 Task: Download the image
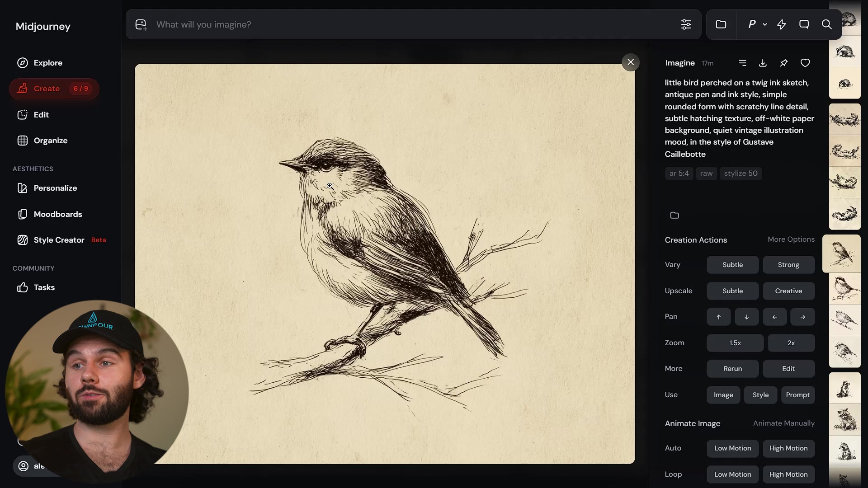(x=763, y=63)
